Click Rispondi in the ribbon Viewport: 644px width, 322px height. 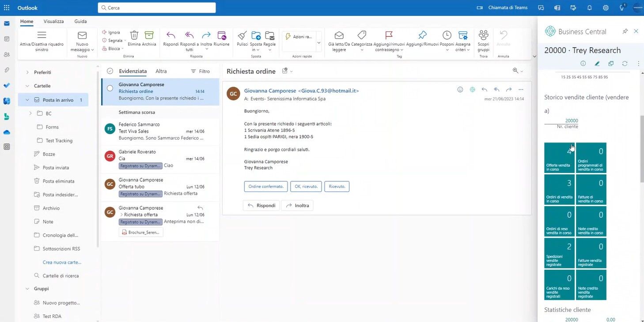[171, 38]
